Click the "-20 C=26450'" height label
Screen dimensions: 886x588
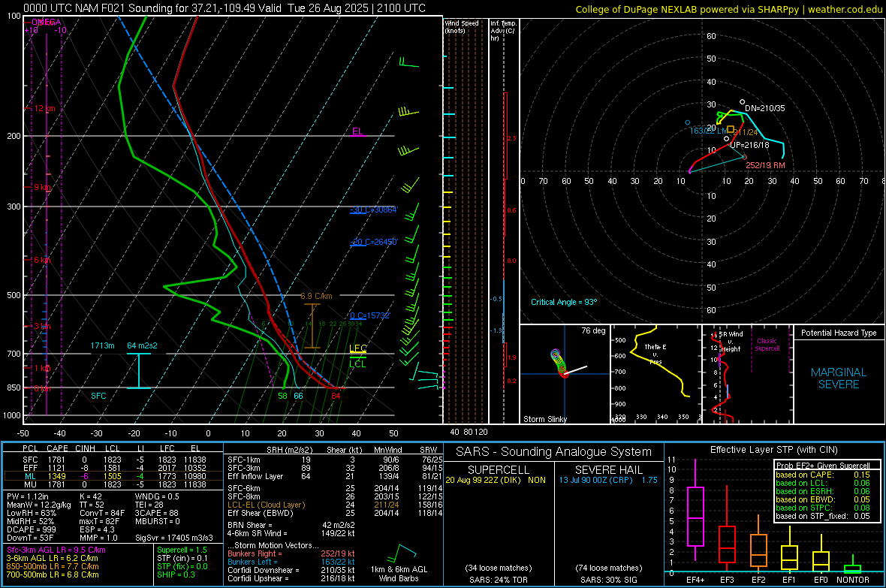coord(374,241)
